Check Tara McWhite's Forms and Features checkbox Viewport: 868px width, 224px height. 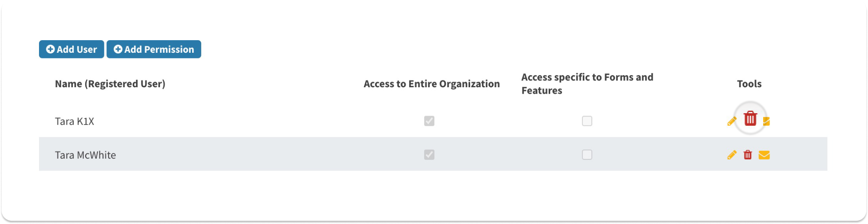pos(587,155)
